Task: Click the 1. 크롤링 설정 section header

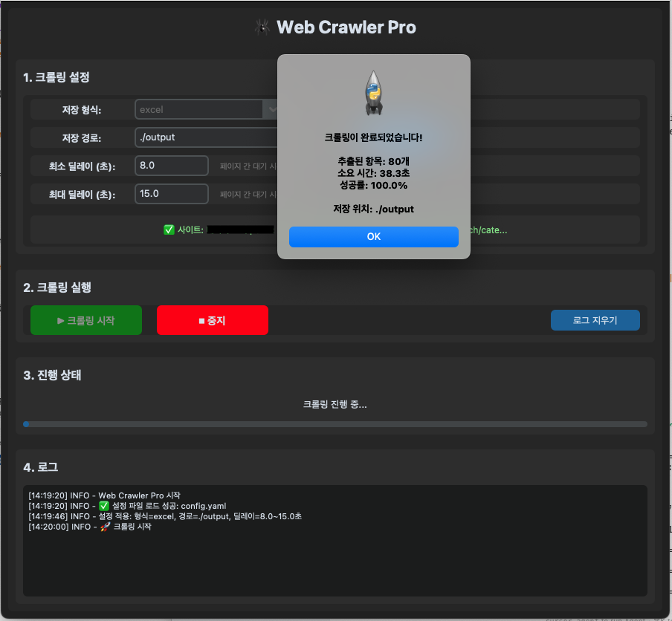Action: click(56, 77)
